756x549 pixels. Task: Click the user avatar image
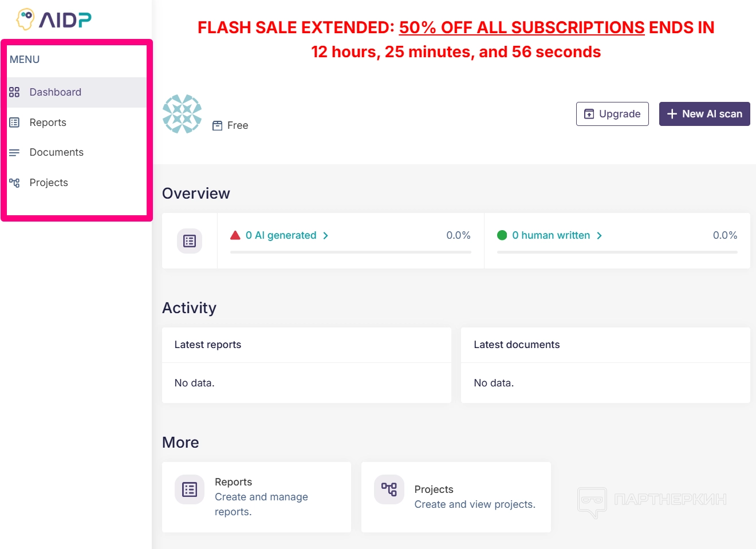(x=182, y=114)
